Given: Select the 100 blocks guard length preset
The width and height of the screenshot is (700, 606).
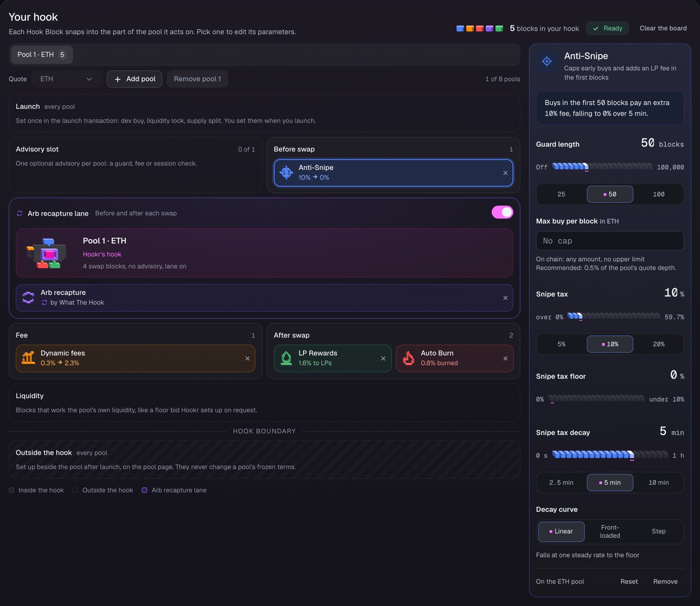Looking at the screenshot, I should [658, 194].
